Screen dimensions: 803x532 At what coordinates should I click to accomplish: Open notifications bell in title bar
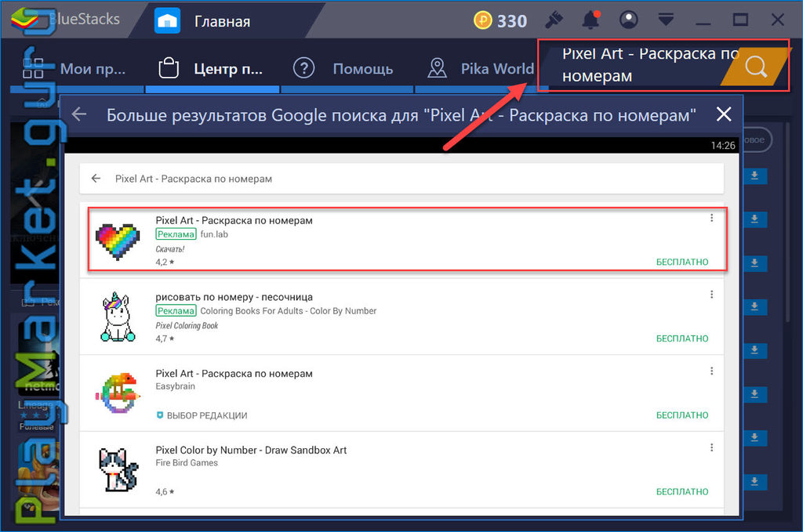click(590, 20)
